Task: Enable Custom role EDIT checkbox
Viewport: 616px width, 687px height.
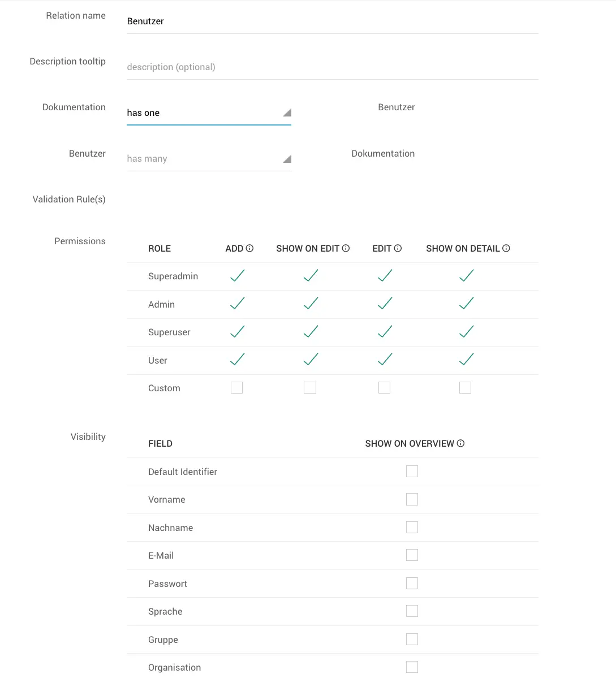Action: click(x=384, y=388)
